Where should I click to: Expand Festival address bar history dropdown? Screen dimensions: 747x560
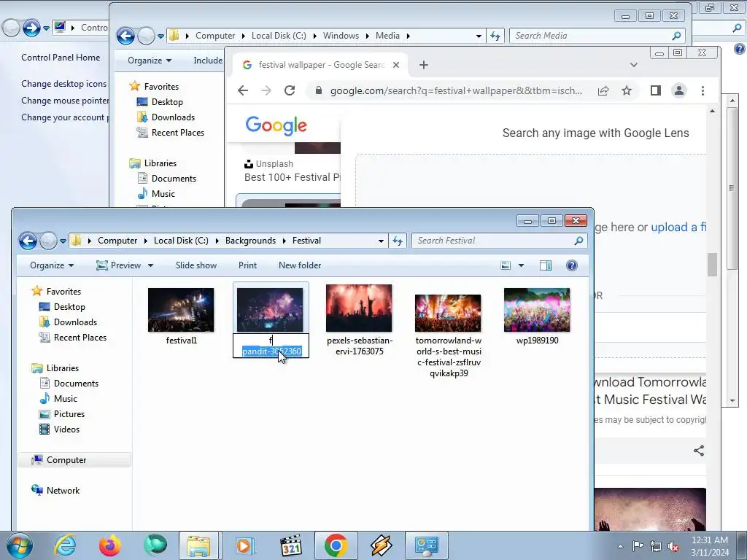(x=381, y=241)
